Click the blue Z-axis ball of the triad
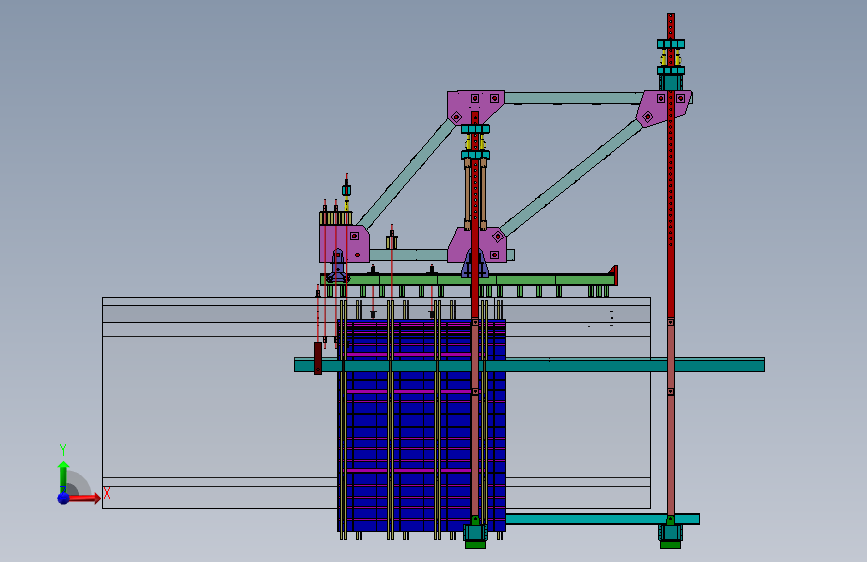The width and height of the screenshot is (867, 562). click(x=64, y=498)
